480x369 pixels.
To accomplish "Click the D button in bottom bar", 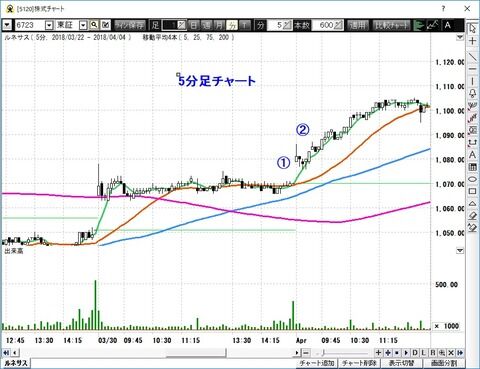I will point(415,352).
